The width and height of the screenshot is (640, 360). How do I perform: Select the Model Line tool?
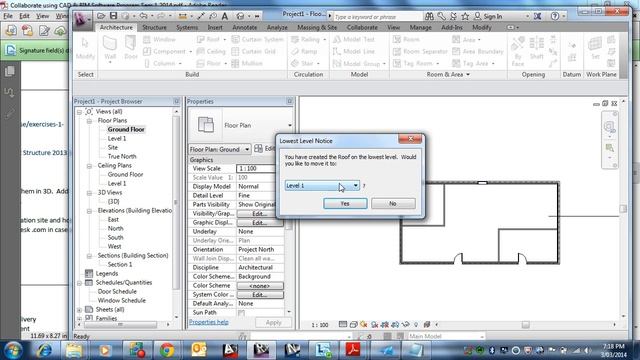click(354, 51)
